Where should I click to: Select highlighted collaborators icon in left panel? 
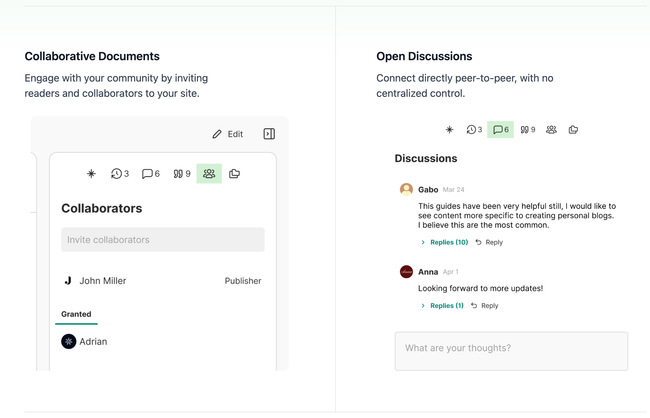pos(209,174)
